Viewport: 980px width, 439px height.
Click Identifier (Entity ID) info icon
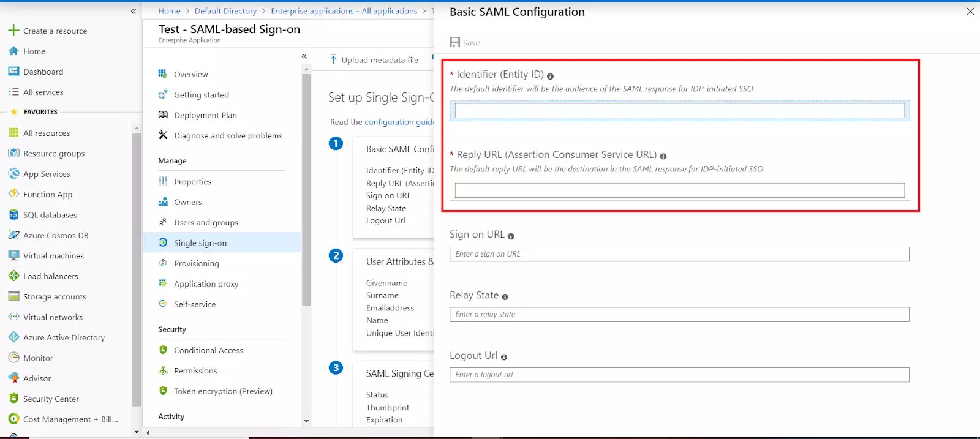[x=550, y=77]
